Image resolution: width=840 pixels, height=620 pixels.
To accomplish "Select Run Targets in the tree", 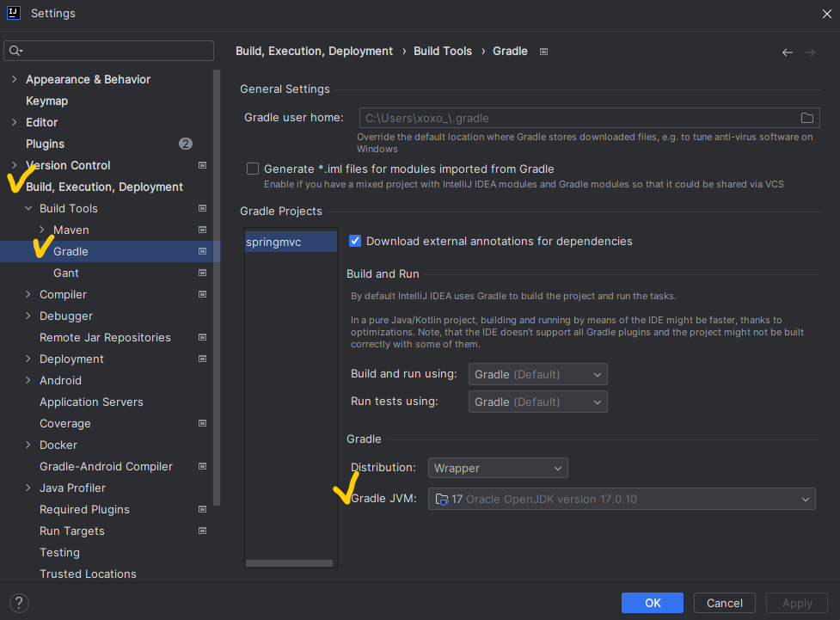I will (x=71, y=531).
